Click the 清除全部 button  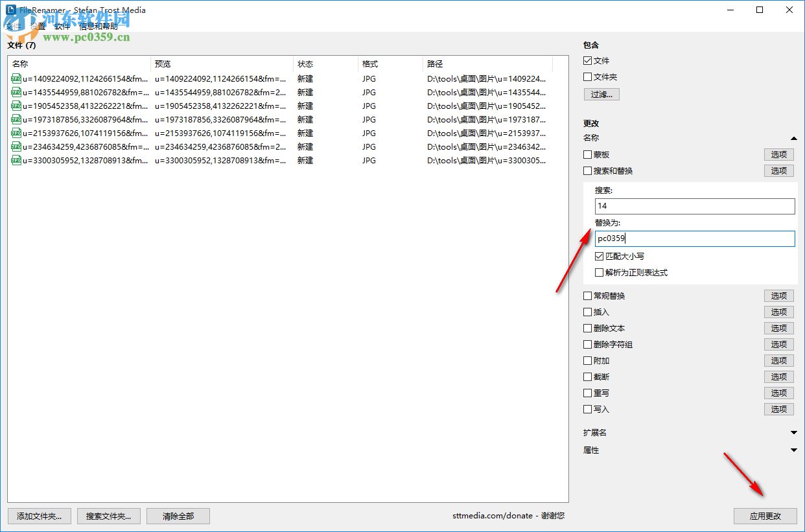[x=178, y=516]
